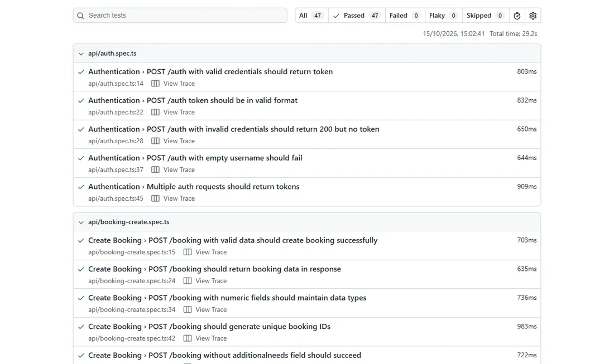The width and height of the screenshot is (614, 364).
Task: Click passed checkmark of valid data booking test
Action: 81,240
